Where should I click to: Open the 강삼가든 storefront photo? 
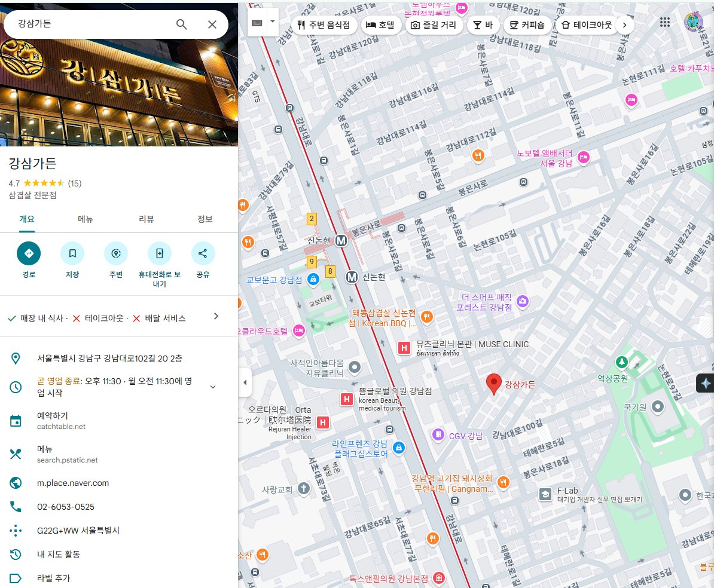coord(119,93)
